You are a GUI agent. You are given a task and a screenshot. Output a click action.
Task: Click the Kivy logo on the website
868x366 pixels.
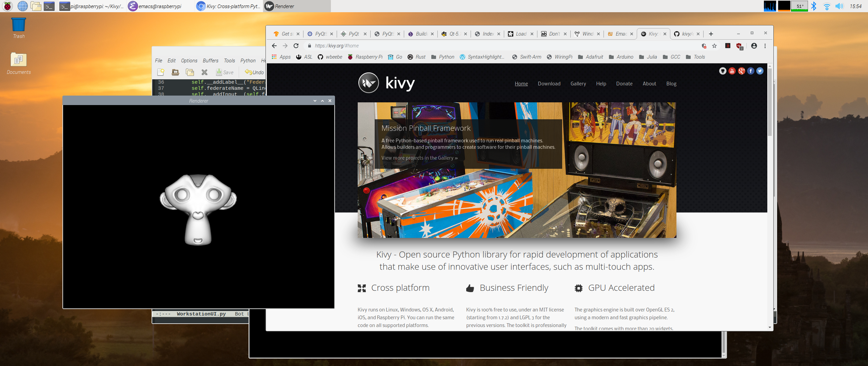[387, 83]
